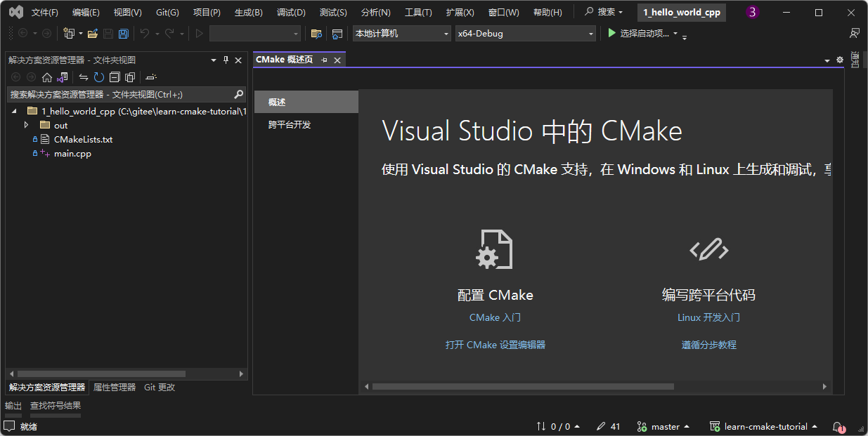868x436 pixels.
Task: Open the master branch dropdown in status bar
Action: click(x=663, y=426)
